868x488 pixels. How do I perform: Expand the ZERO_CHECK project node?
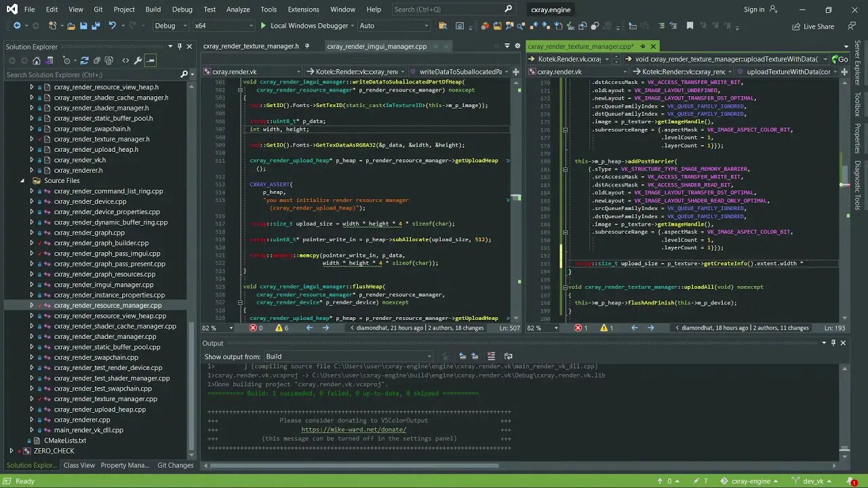11,451
